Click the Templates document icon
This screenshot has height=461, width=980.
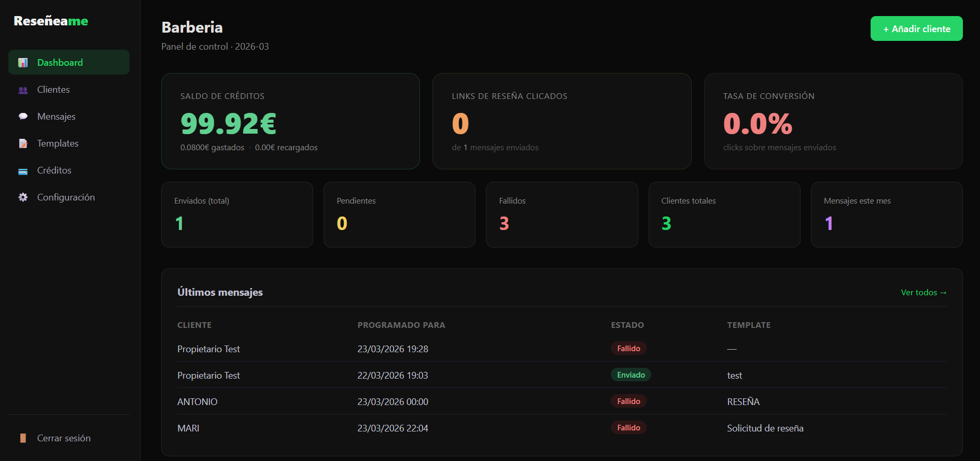23,143
